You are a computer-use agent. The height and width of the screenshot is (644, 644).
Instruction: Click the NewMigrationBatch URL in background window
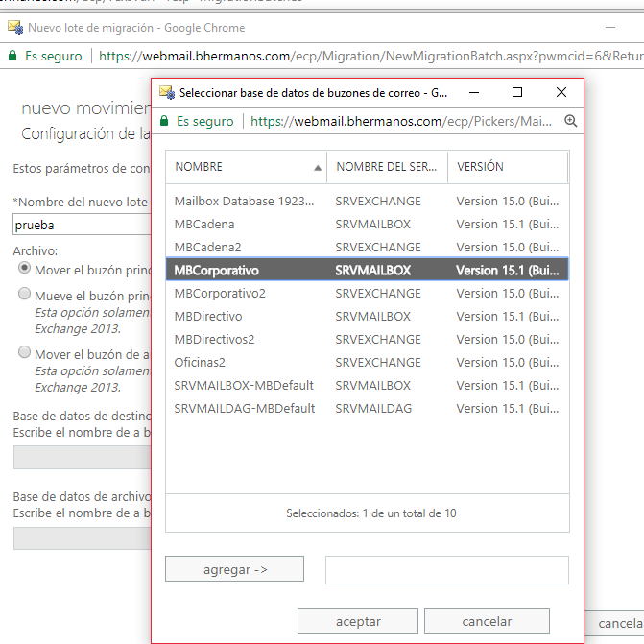pyautogui.click(x=370, y=56)
